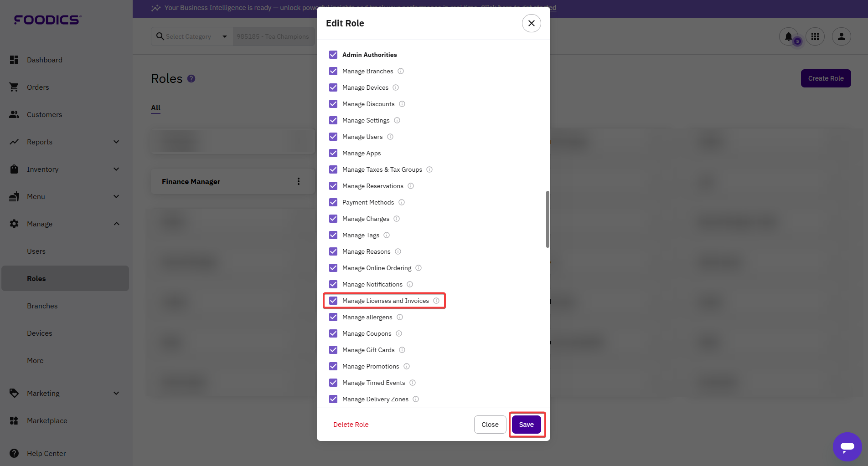Open the apps grid launcher

815,36
